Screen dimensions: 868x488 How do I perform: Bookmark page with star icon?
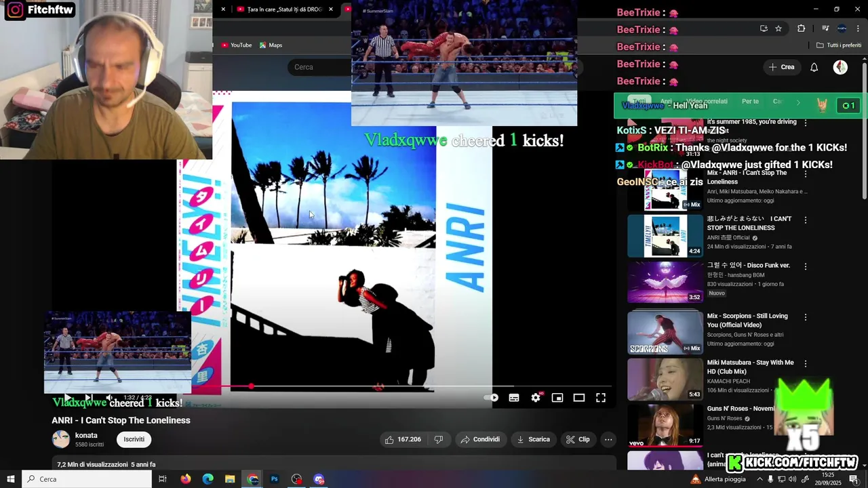pyautogui.click(x=778, y=28)
